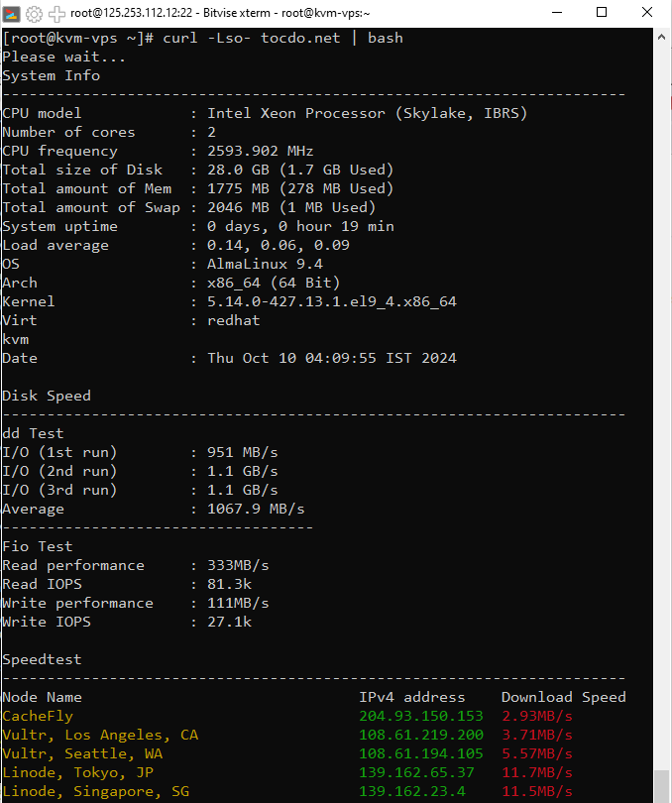This screenshot has width=672, height=803.
Task: Click the scrollbar thumb at the bottom
Action: [661, 786]
